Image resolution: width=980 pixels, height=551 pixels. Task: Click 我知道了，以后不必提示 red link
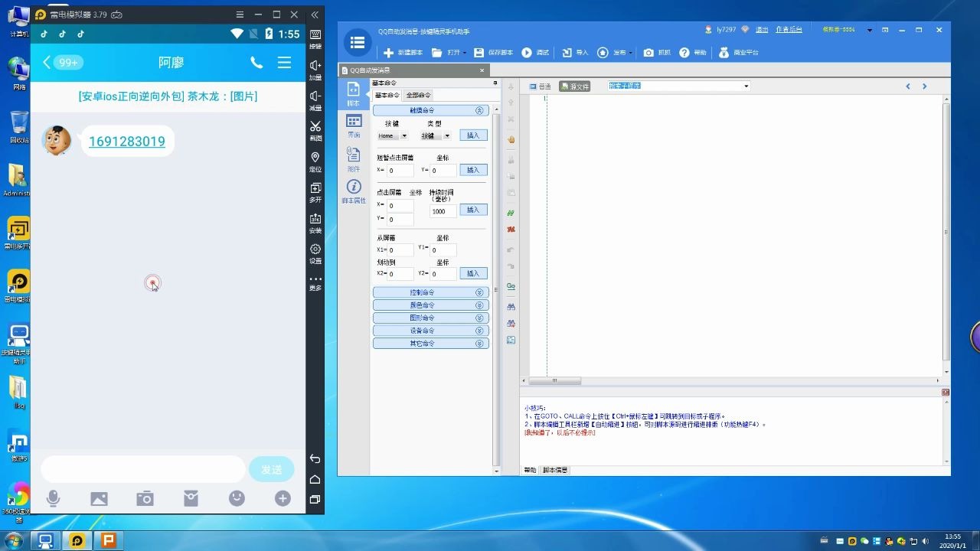pyautogui.click(x=560, y=432)
